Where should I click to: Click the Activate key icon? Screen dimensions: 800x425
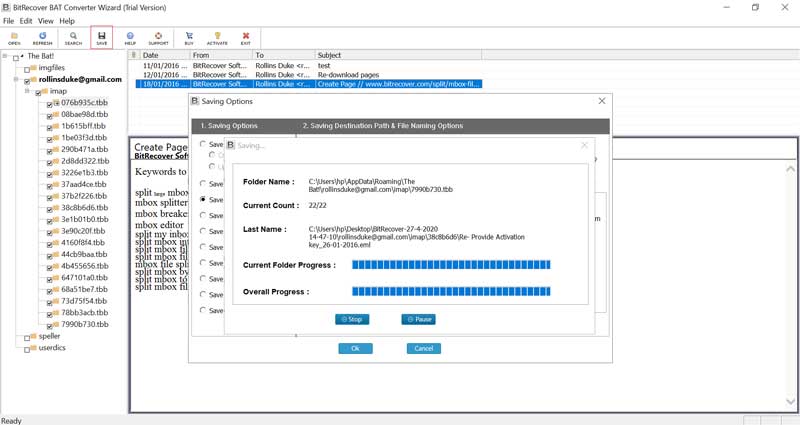(x=217, y=38)
